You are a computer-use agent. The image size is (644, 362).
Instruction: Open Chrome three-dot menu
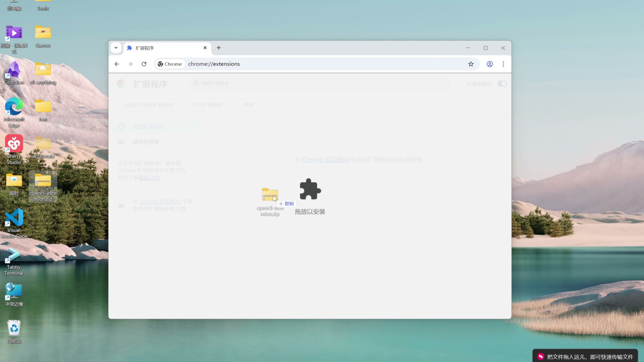coord(503,64)
